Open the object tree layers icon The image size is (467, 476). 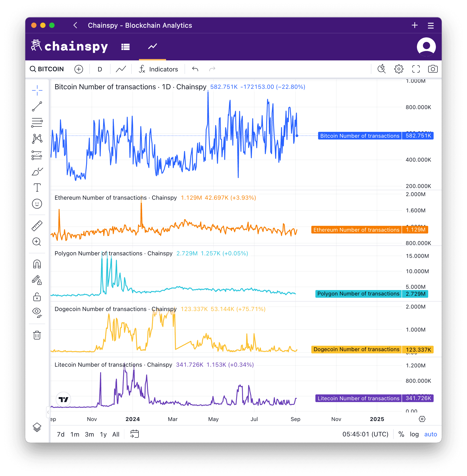(37, 427)
